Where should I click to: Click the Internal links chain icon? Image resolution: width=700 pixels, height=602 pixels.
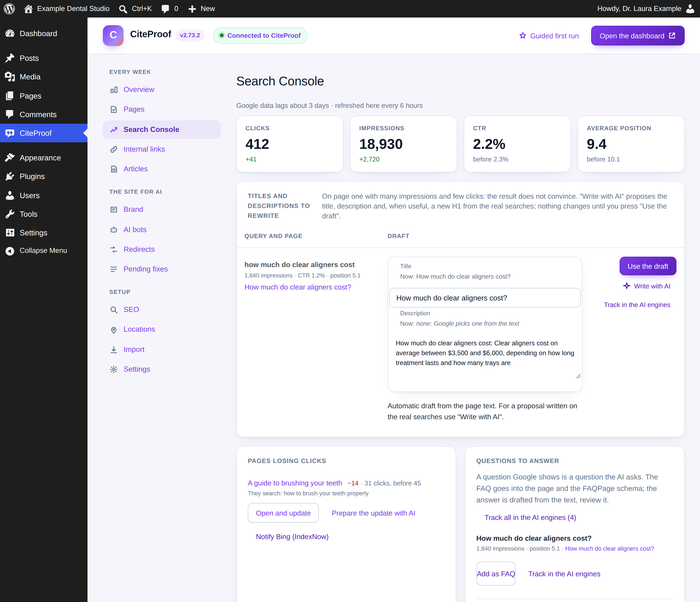114,149
